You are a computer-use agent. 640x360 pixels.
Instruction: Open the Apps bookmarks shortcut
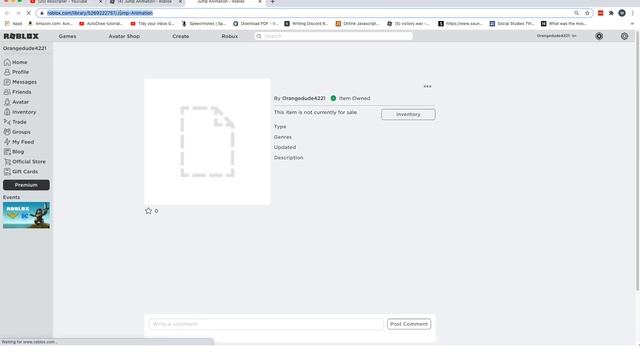coord(14,24)
